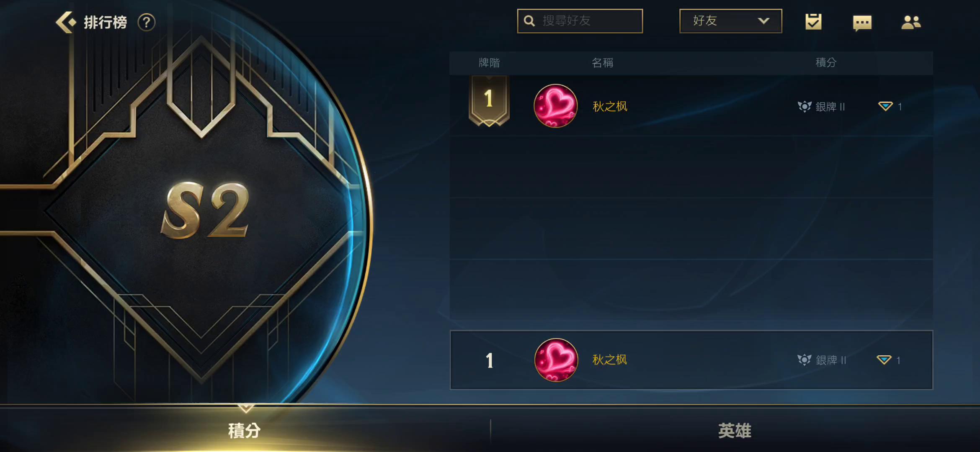
Task: Open the chat messages icon
Action: [862, 23]
